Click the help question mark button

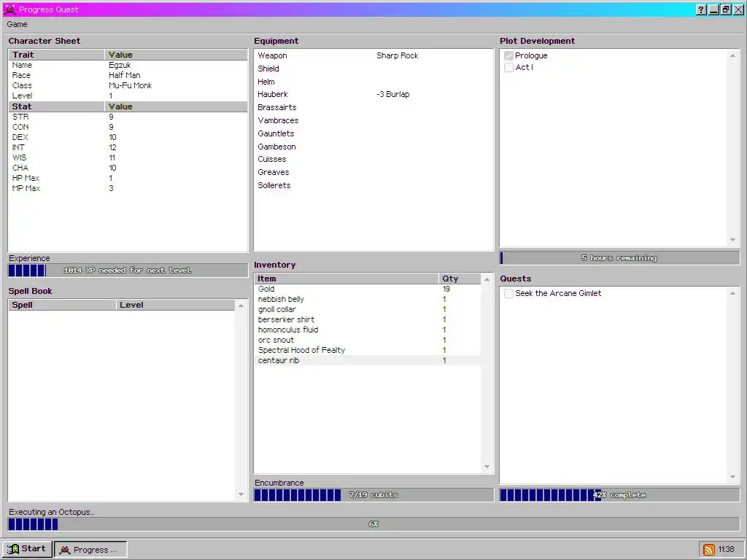[x=701, y=9]
